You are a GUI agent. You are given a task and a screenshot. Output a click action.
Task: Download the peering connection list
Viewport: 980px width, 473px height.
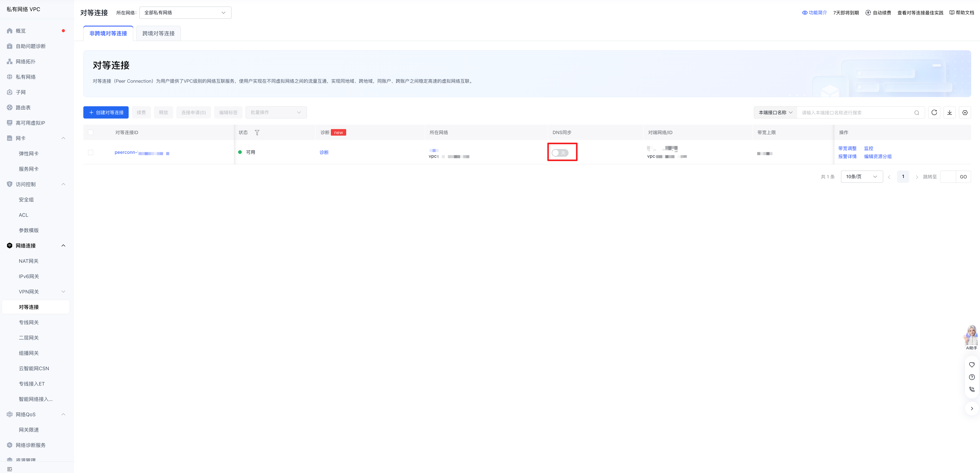pos(949,112)
